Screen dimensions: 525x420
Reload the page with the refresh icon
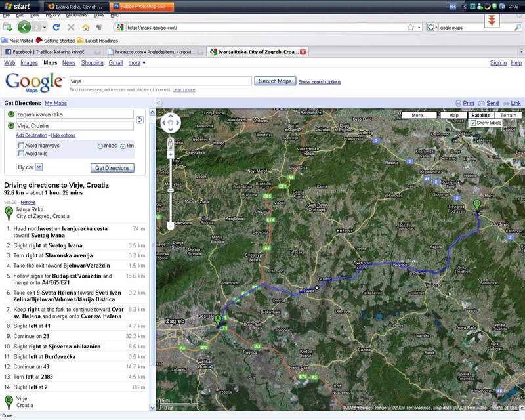[x=56, y=28]
